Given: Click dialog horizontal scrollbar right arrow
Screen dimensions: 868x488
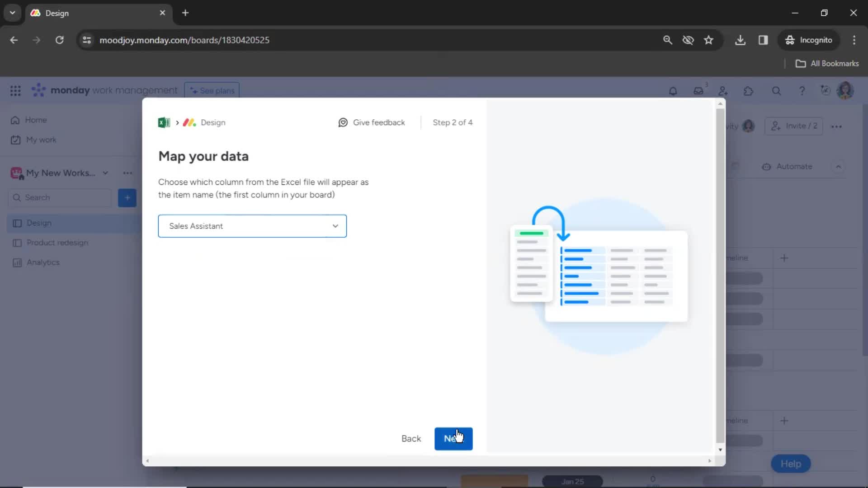Looking at the screenshot, I should point(710,461).
